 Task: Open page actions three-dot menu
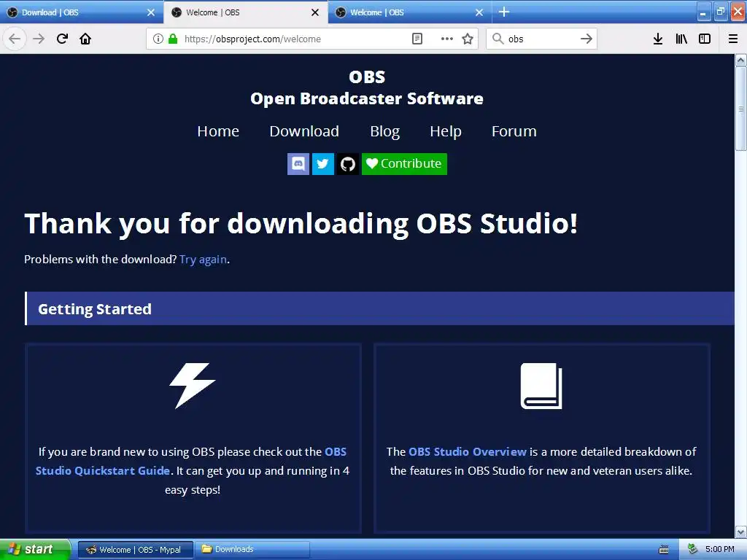(x=446, y=39)
